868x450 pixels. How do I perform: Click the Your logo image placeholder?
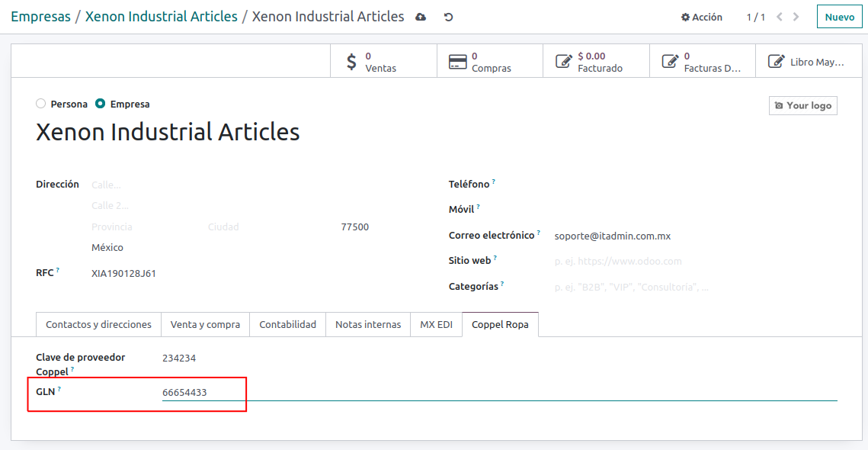pyautogui.click(x=802, y=105)
